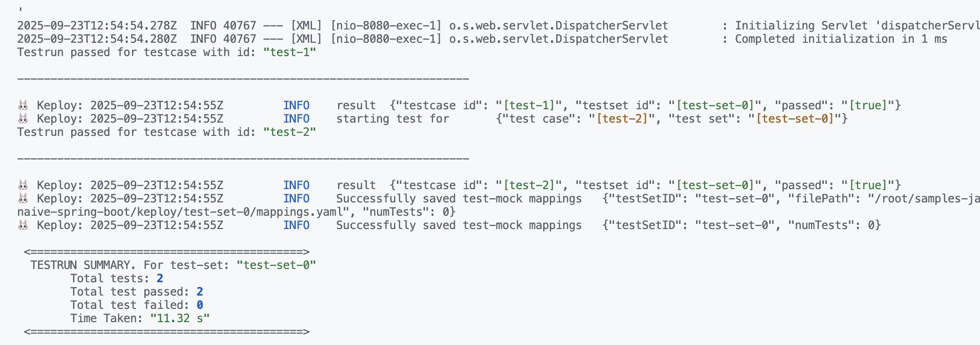This screenshot has height=345, width=980.
Task: Click the Total test passed count
Action: pos(200,292)
